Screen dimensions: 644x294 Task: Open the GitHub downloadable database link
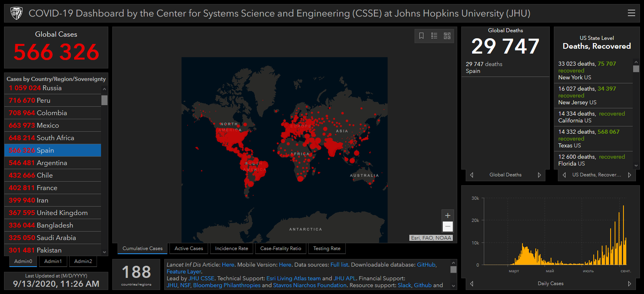(x=426, y=265)
